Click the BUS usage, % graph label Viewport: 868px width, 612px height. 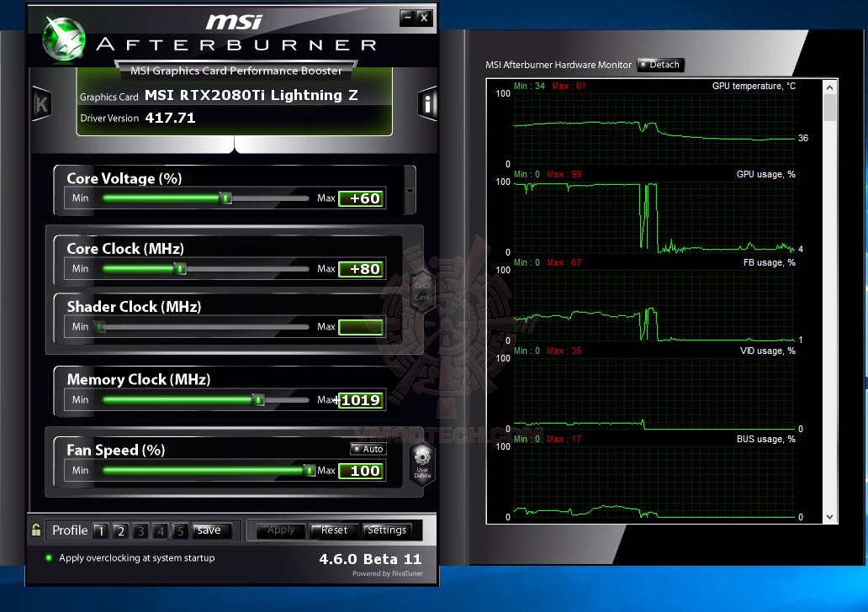click(765, 439)
